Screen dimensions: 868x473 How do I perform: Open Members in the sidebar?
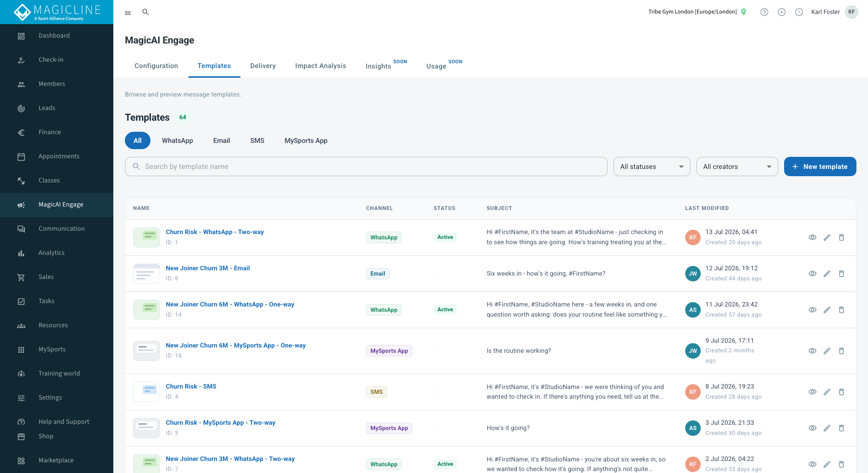point(56,84)
